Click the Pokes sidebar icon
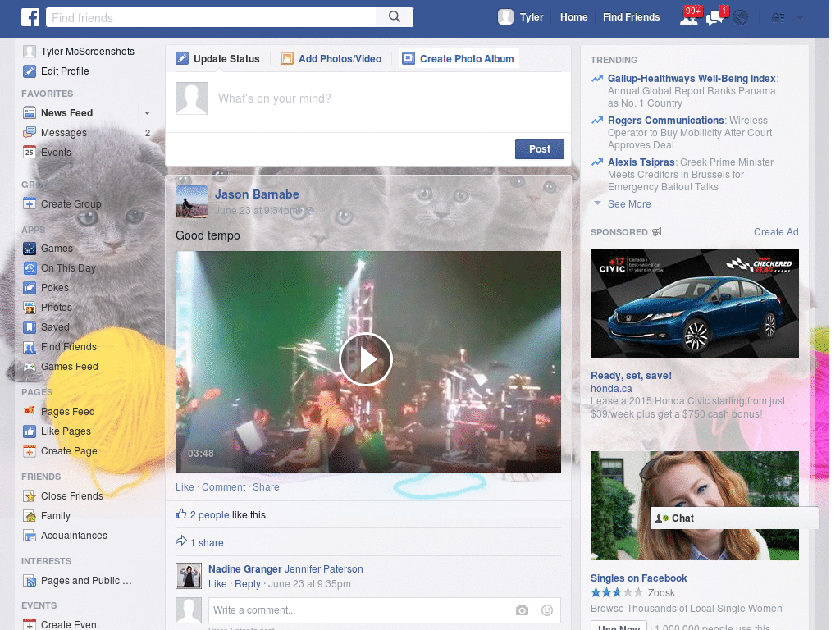 tap(30, 288)
